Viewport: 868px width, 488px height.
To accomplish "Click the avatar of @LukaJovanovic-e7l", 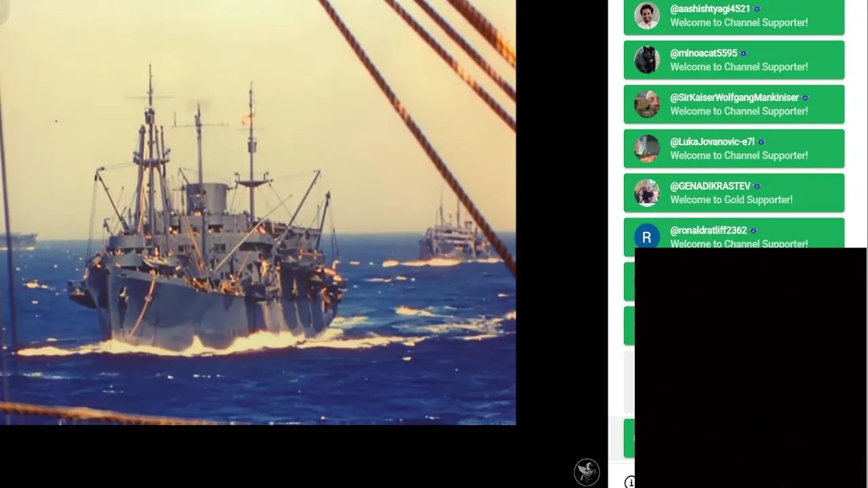I will (x=647, y=148).
